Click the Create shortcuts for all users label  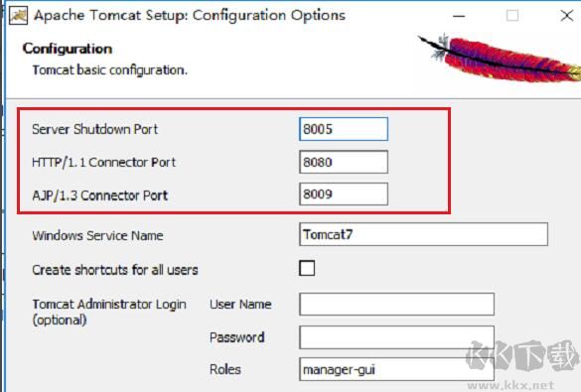tap(115, 270)
